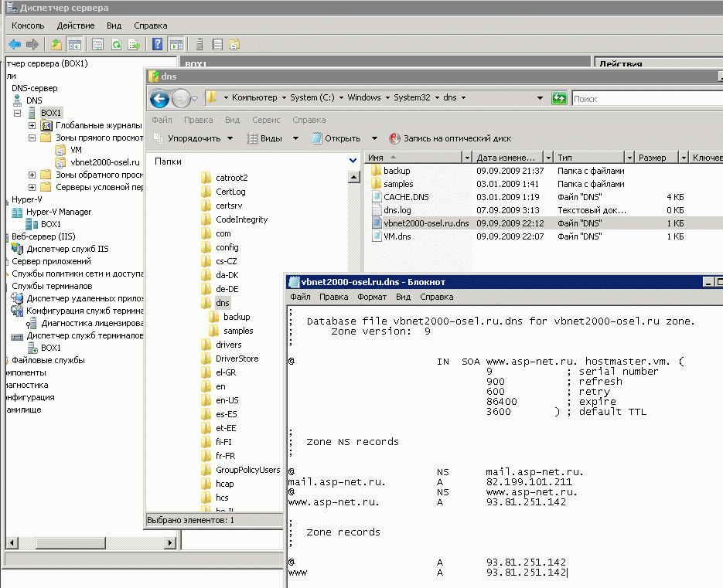Screen dimensions: 723x588
Task: Click Компьютер in the address breadcrumb
Action: 254,97
